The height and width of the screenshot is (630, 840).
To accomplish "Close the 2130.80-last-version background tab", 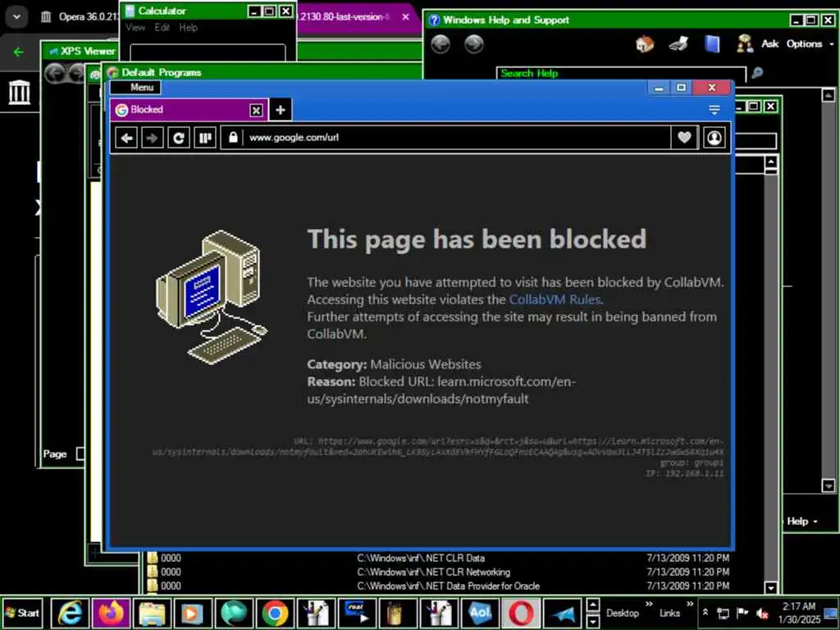I will click(405, 17).
